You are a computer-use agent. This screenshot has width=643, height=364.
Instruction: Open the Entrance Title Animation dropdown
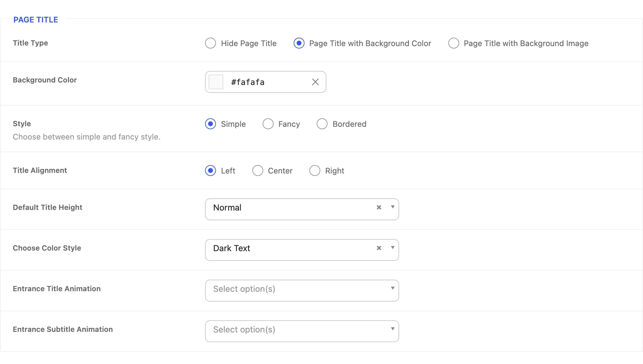point(302,291)
